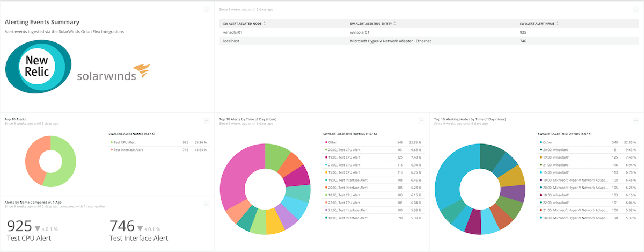
Task: Select Other in the Alerting Nodes legend
Action: click(x=589, y=142)
